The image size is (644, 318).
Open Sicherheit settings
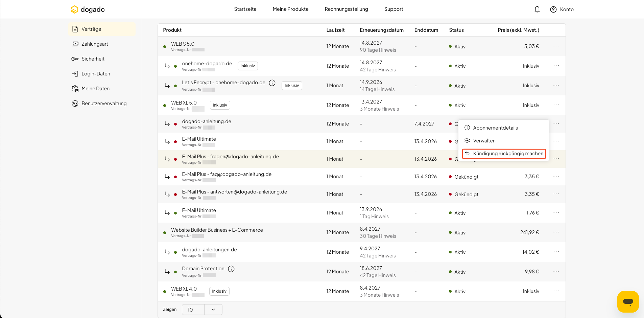[x=102, y=59]
